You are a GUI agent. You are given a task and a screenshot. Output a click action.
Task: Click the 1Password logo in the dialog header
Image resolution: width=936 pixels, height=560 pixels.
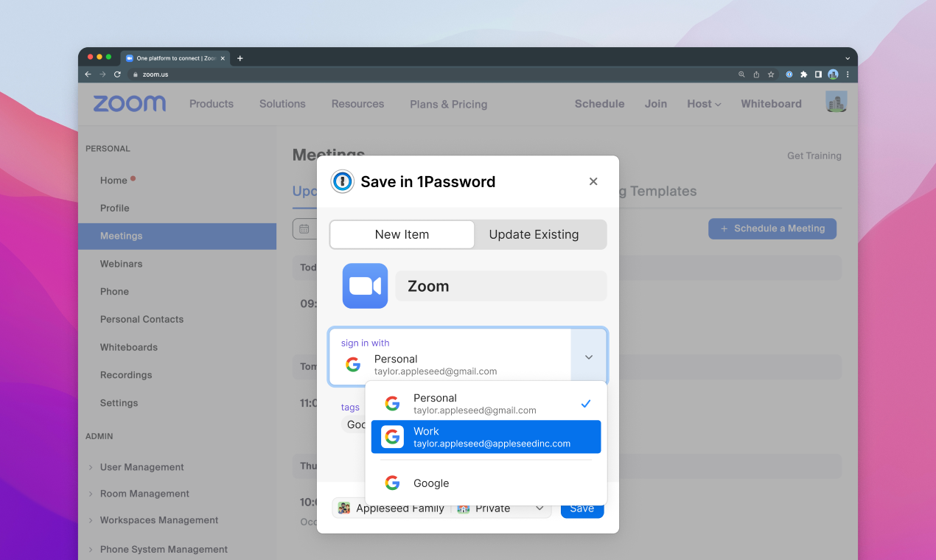(x=342, y=181)
